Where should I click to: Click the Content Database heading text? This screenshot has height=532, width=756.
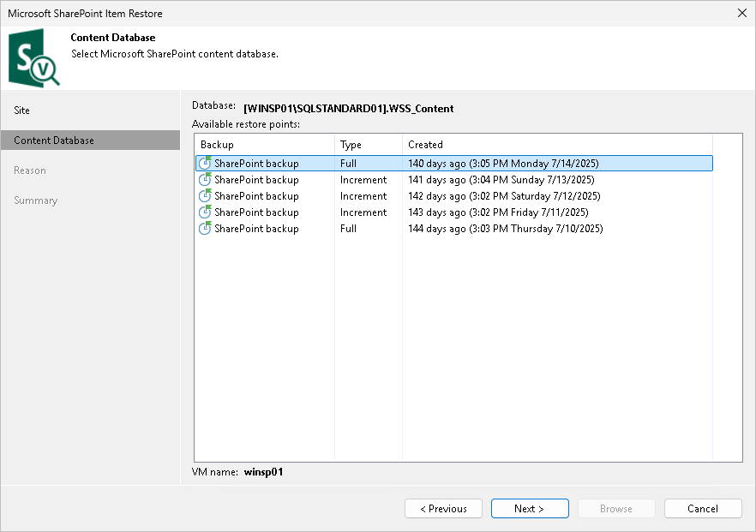coord(113,38)
